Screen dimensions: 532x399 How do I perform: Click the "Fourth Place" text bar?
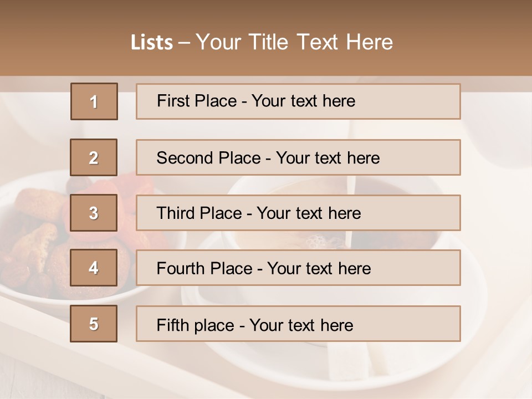tap(298, 268)
